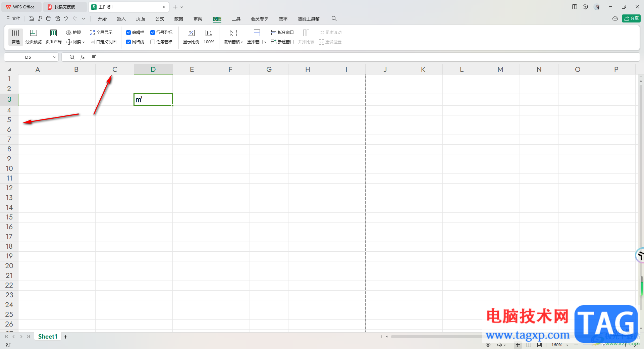Open the WPS Office home tab

pos(21,7)
